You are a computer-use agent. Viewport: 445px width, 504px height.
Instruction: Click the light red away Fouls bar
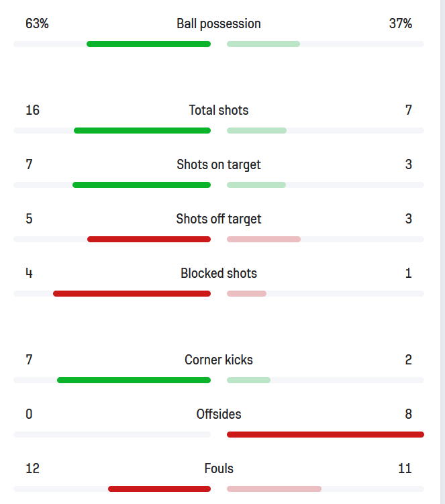pyautogui.click(x=274, y=489)
